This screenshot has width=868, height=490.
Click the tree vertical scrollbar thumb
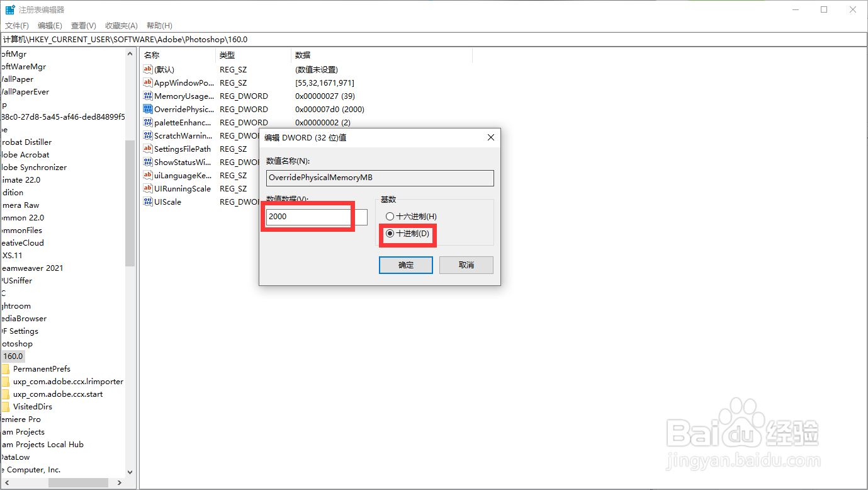(x=130, y=203)
